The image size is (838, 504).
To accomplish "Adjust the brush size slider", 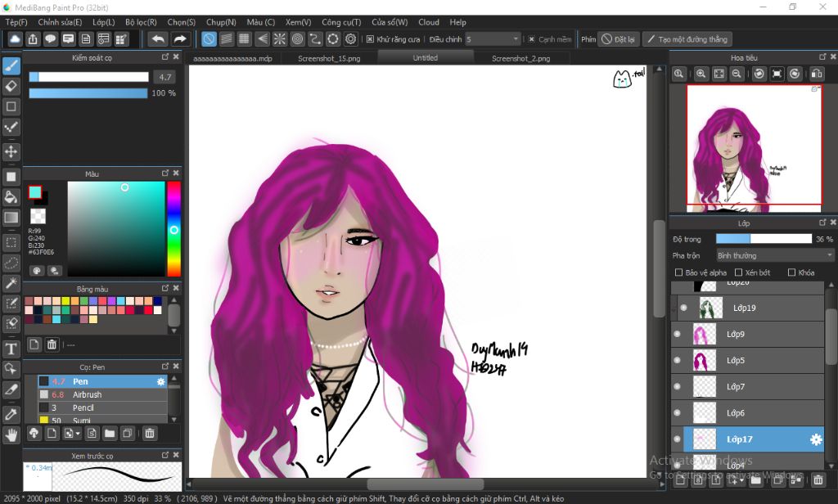I will click(88, 77).
